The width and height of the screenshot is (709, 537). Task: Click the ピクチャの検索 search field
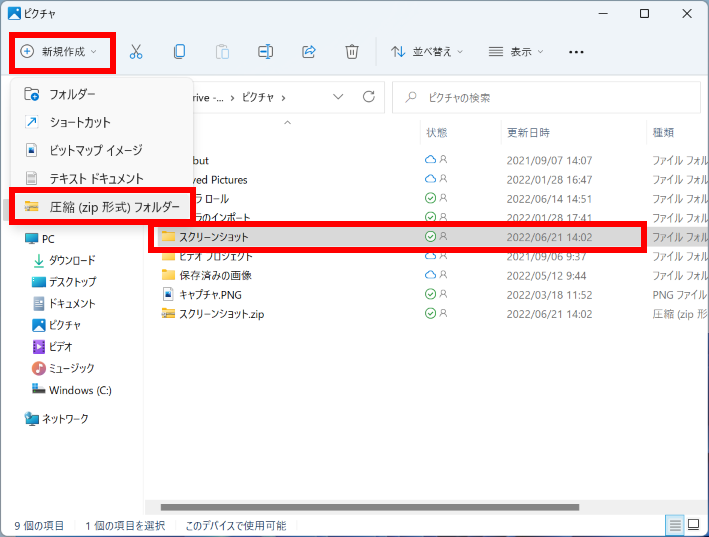(x=546, y=98)
